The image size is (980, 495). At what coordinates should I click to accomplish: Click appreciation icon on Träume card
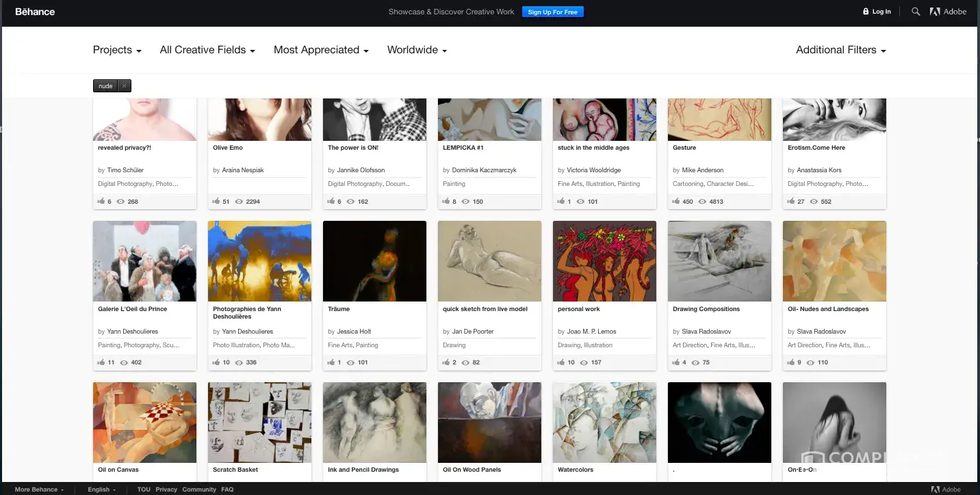point(332,362)
